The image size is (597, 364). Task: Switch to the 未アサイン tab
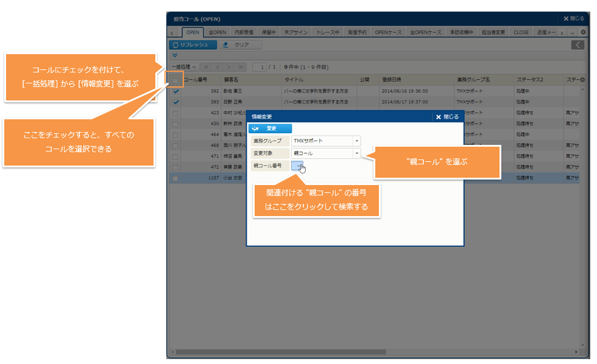pos(295,32)
